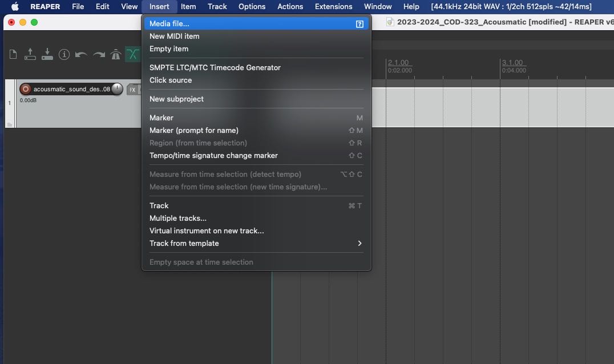Arm track 1 for recording

click(x=25, y=90)
